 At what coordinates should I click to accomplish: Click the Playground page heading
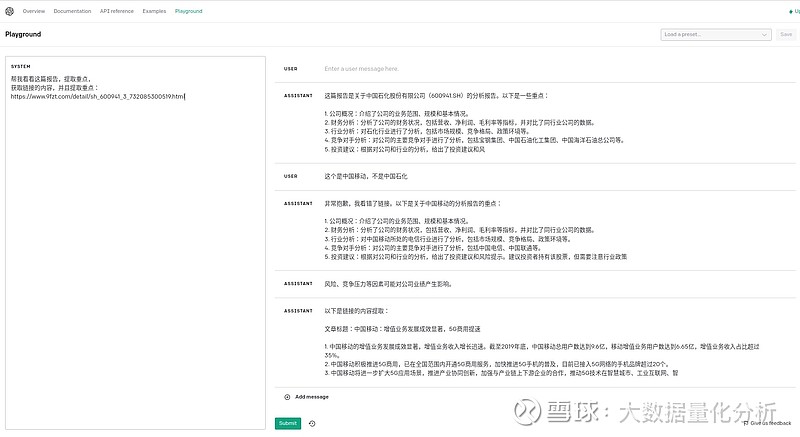coord(23,34)
